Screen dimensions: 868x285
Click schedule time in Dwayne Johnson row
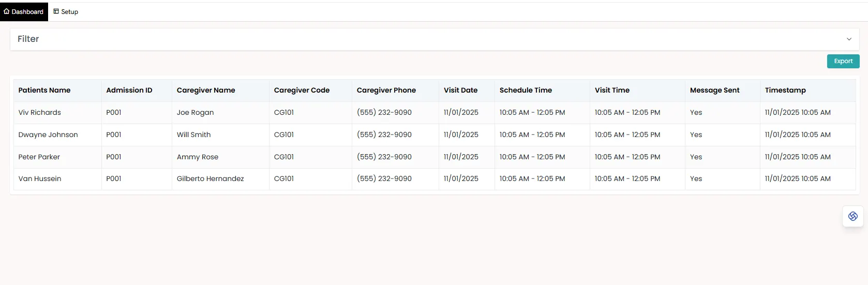coord(532,134)
